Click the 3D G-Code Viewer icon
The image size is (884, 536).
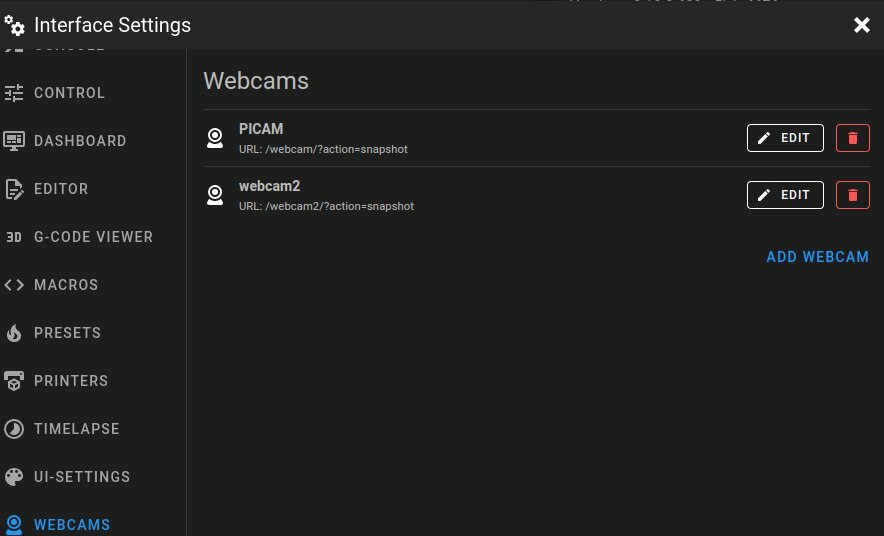[x=14, y=237]
